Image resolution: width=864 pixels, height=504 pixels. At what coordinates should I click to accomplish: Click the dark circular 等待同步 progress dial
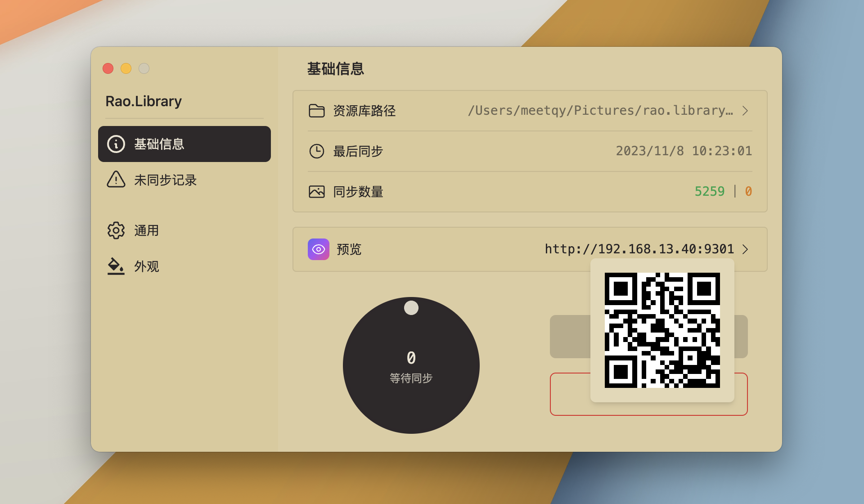(x=411, y=365)
